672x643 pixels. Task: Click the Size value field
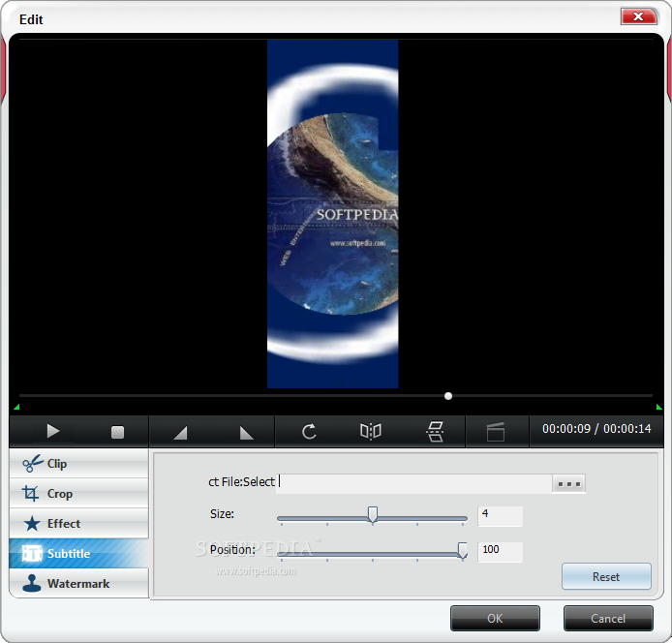click(501, 516)
